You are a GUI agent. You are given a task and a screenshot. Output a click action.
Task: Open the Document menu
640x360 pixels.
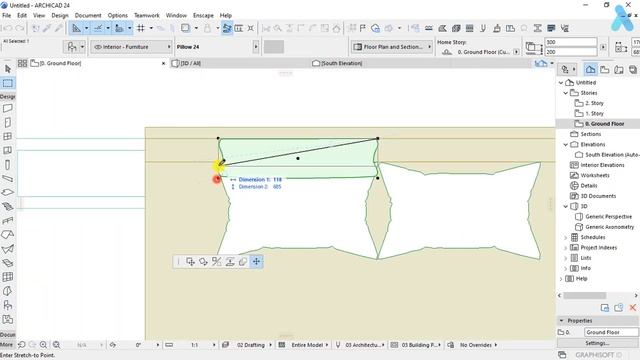coord(88,16)
